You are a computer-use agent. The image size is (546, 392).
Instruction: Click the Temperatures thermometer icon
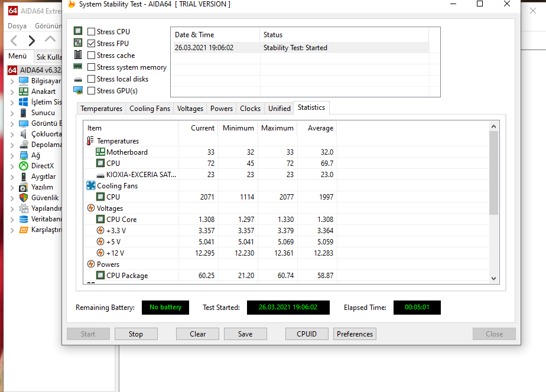(90, 141)
